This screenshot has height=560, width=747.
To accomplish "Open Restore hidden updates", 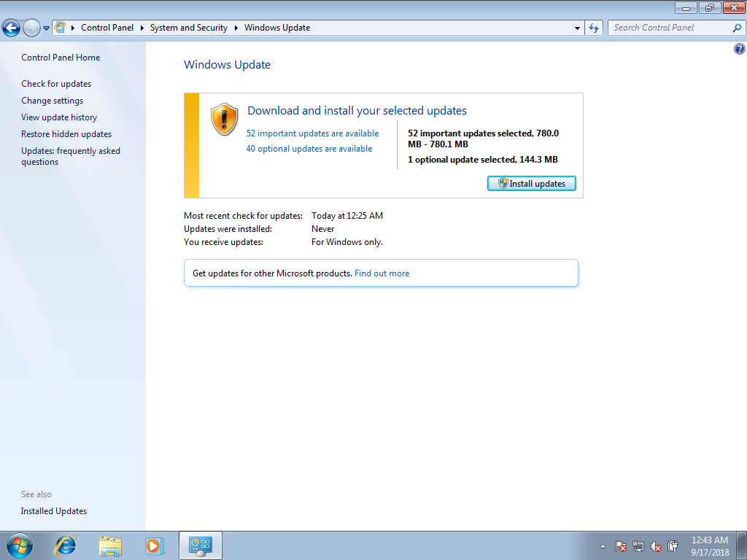I will [x=66, y=134].
